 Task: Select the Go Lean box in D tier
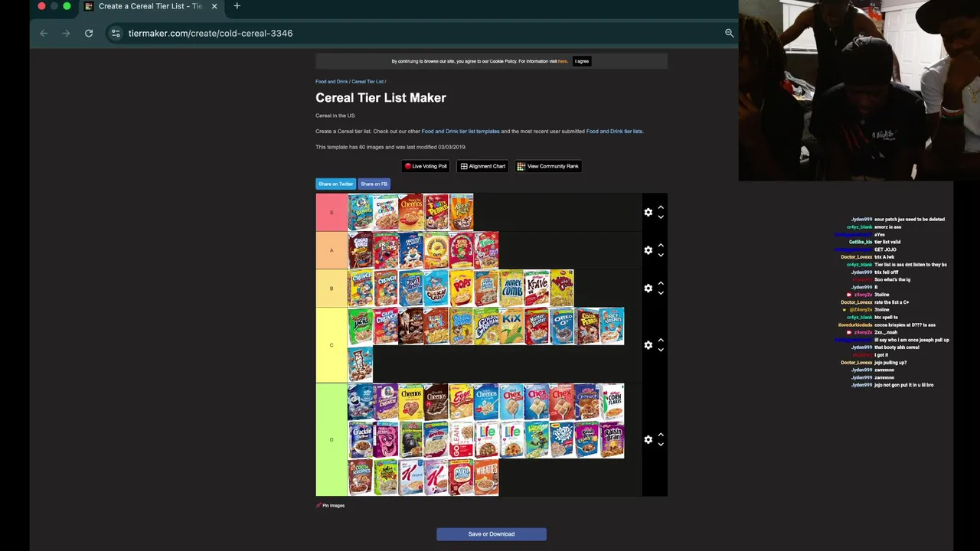tap(461, 439)
